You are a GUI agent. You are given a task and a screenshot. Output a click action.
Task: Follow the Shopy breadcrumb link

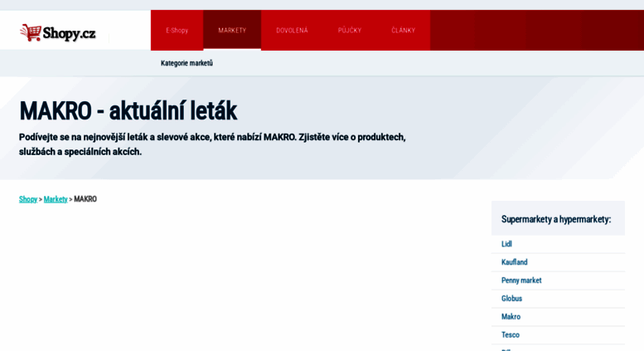point(28,199)
